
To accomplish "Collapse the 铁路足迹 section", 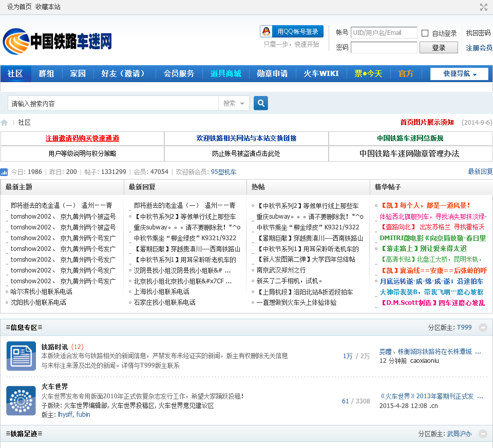I will (483, 434).
